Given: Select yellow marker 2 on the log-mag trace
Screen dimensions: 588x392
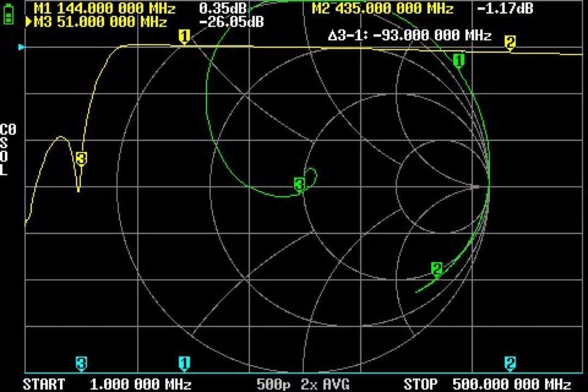Looking at the screenshot, I should (x=510, y=42).
